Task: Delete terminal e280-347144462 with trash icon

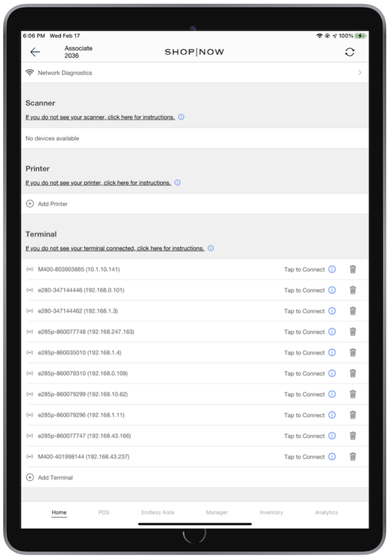Action: tap(353, 311)
